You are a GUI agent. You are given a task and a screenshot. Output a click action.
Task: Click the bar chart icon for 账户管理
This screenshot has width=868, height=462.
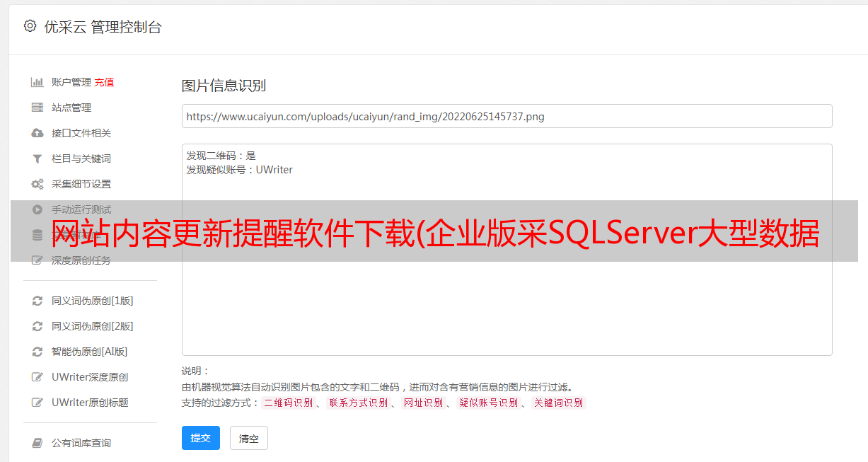point(37,82)
